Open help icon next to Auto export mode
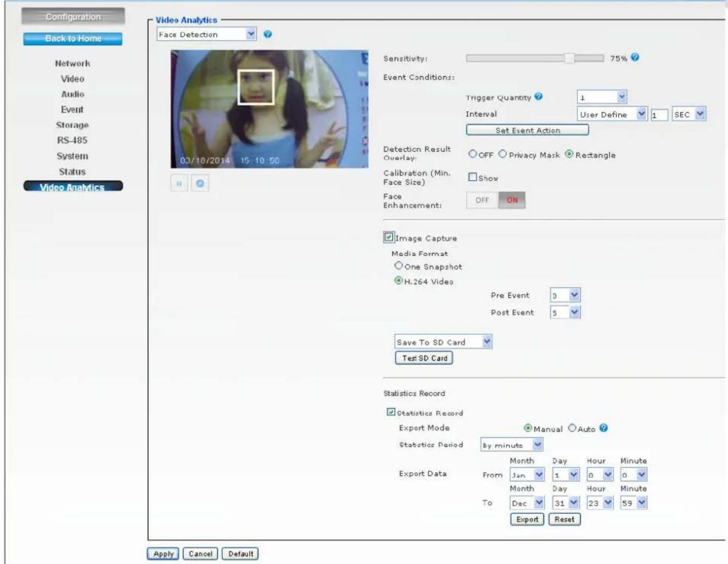 click(603, 428)
